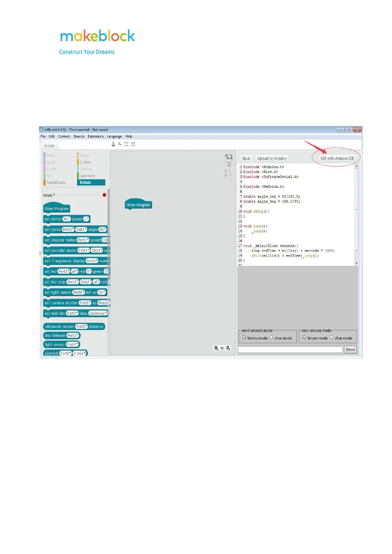The image size is (392, 554).
Task: Open the Boards menu
Action: point(79,136)
